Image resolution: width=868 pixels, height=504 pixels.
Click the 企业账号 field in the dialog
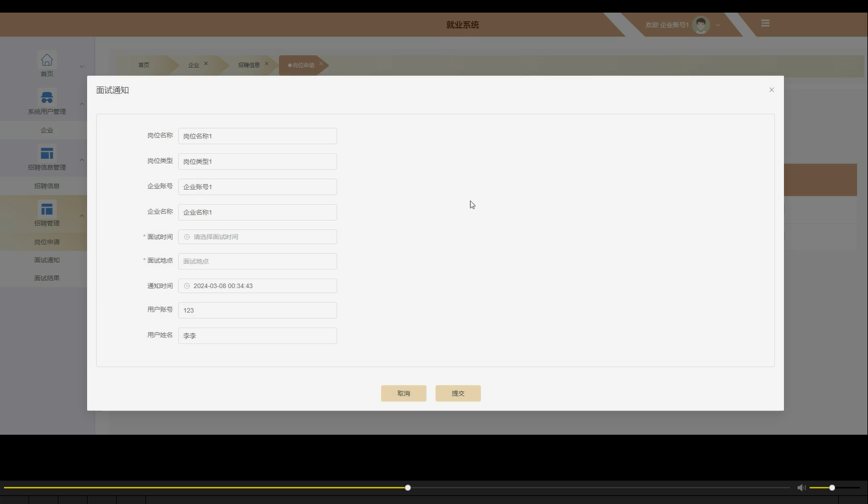click(258, 187)
